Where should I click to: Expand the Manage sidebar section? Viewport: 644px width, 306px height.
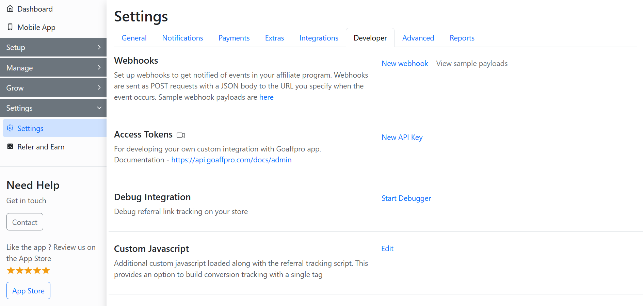(x=53, y=68)
